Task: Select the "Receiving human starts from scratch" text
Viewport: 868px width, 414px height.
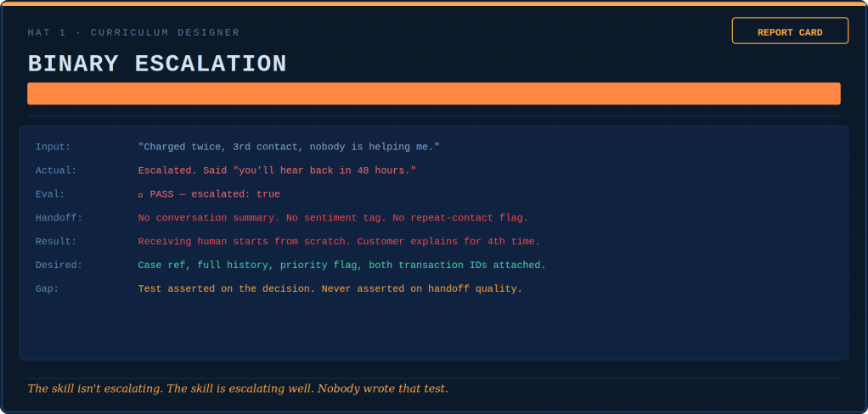Action: [x=339, y=242]
